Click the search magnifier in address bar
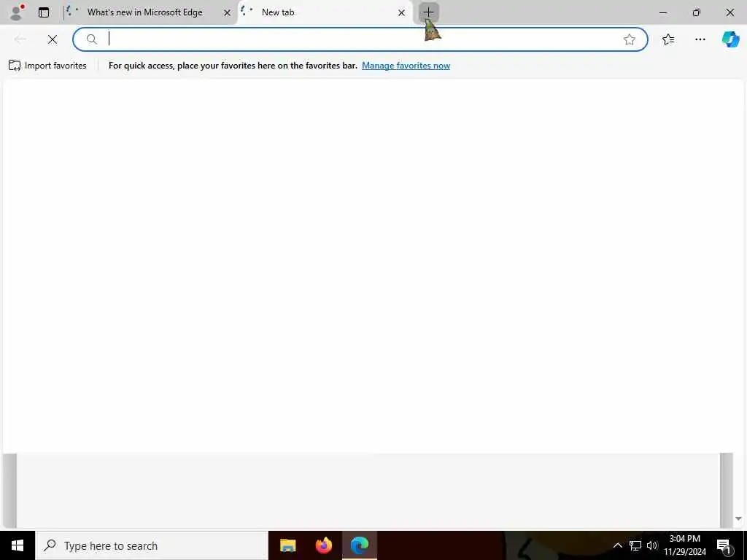The image size is (747, 560). pos(92,39)
